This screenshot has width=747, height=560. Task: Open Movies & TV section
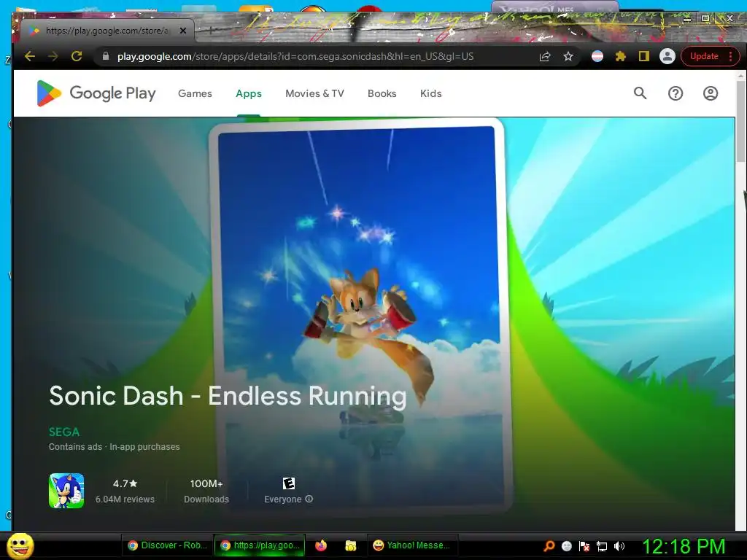(314, 93)
